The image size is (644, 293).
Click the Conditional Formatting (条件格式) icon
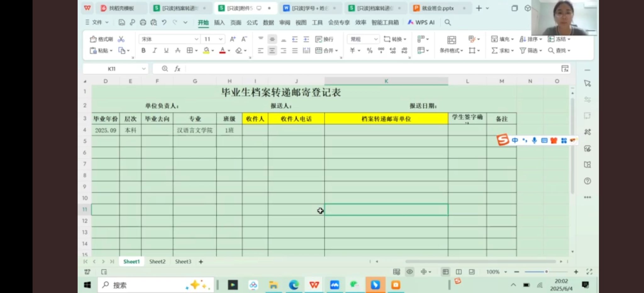[451, 44]
